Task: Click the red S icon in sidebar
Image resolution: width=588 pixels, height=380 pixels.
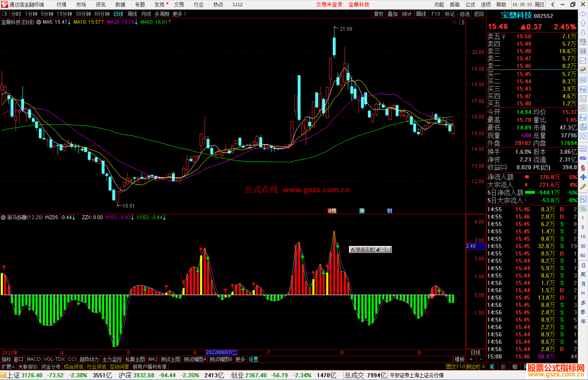Action: pos(583,168)
